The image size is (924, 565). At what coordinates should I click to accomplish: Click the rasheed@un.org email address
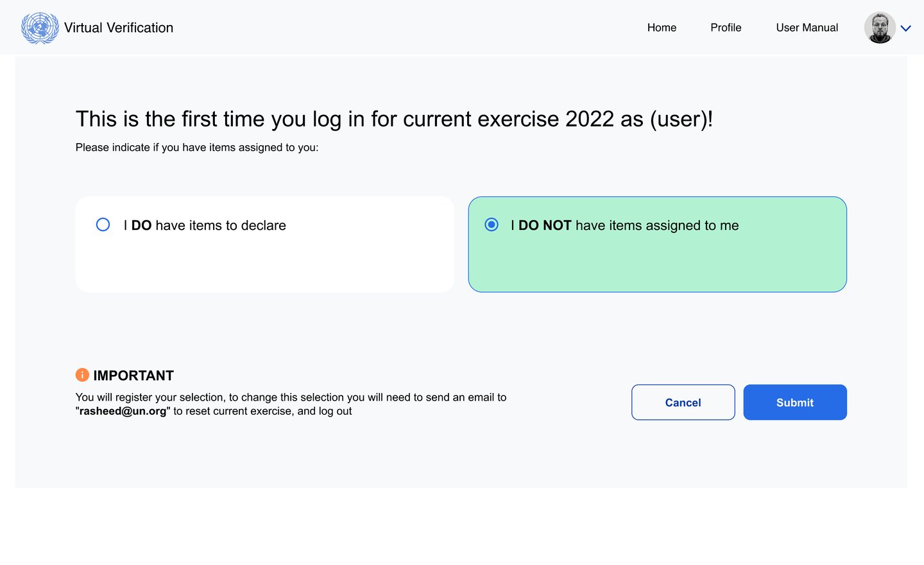[x=123, y=412]
